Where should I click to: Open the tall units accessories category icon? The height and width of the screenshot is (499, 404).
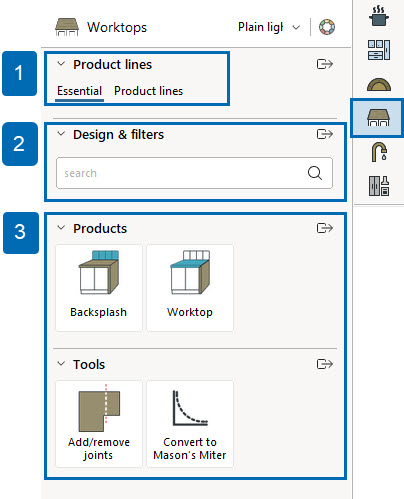tap(379, 186)
